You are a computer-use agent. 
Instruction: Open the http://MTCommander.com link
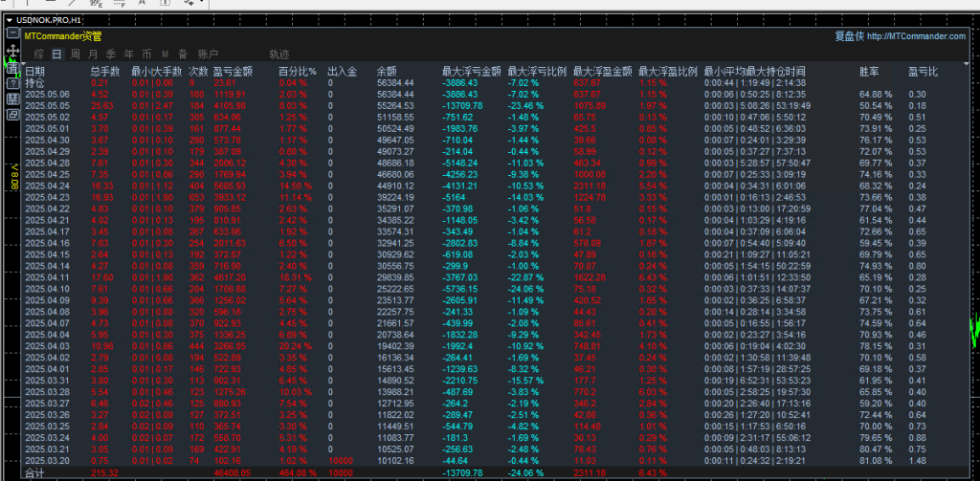[x=916, y=36]
